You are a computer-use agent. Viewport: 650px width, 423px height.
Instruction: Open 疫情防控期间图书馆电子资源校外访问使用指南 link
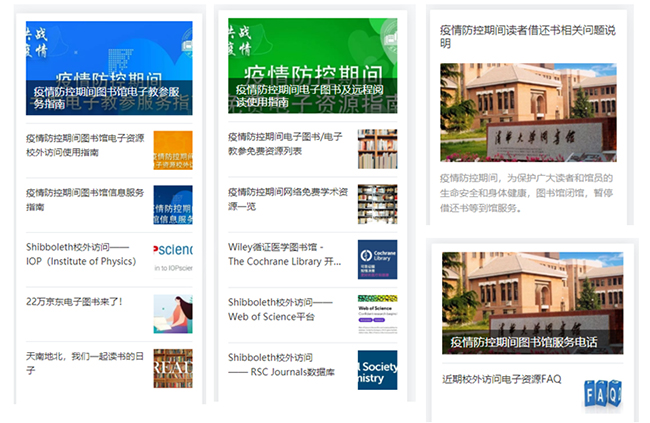85,145
